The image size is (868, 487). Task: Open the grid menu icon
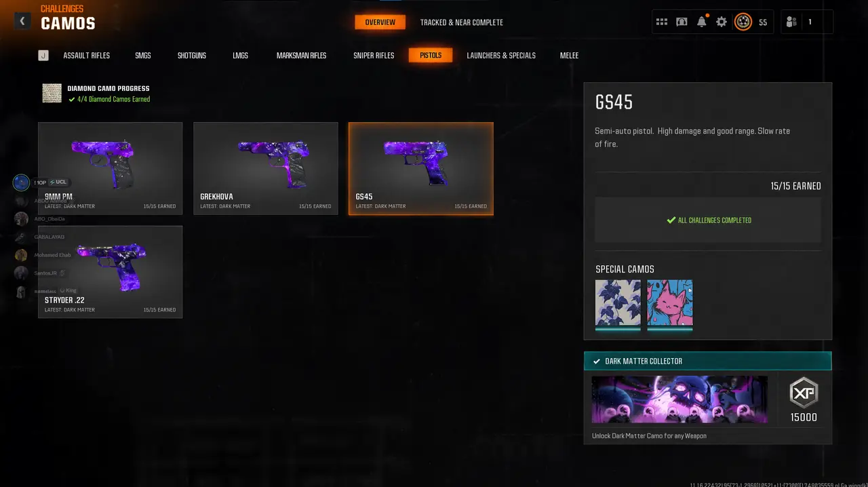(662, 22)
